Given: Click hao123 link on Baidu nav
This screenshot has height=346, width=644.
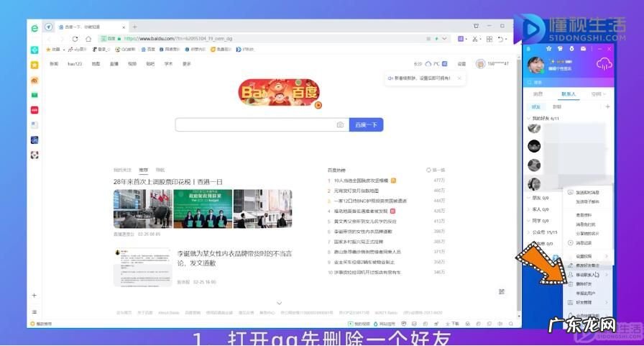Looking at the screenshot, I should (75, 64).
